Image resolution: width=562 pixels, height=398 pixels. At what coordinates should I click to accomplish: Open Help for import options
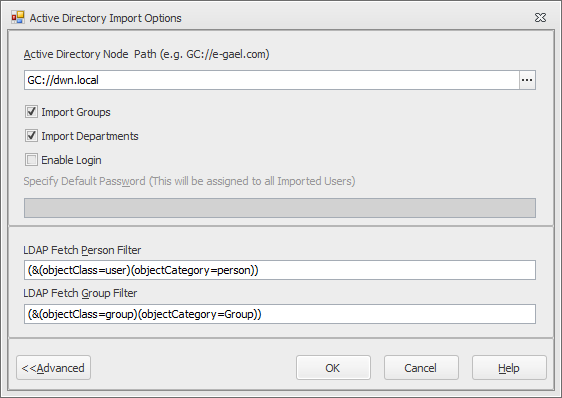coord(509,368)
